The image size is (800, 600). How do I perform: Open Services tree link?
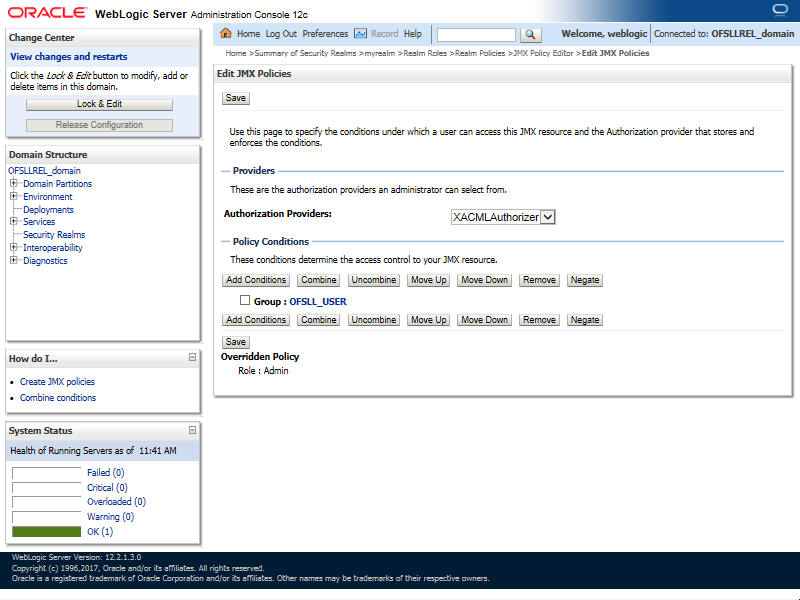coord(39,221)
